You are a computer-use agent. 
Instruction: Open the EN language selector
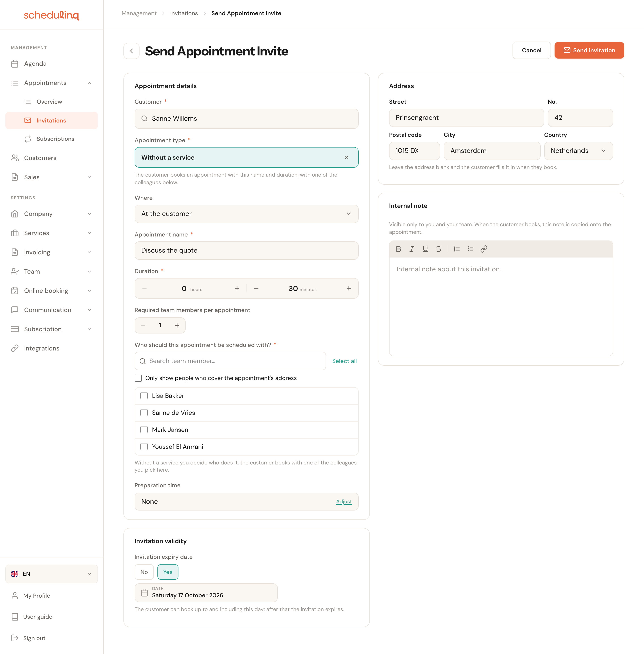click(x=51, y=574)
